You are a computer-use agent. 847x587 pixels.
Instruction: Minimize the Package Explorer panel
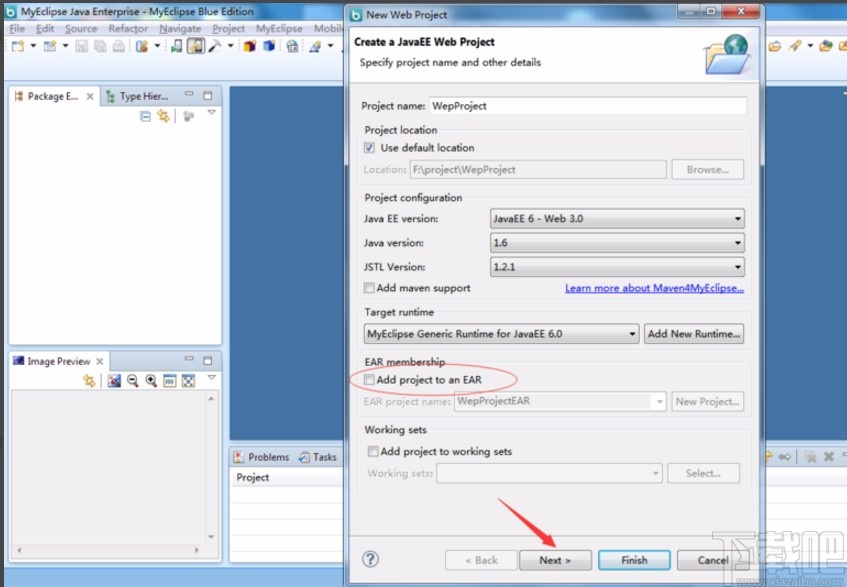point(189,94)
